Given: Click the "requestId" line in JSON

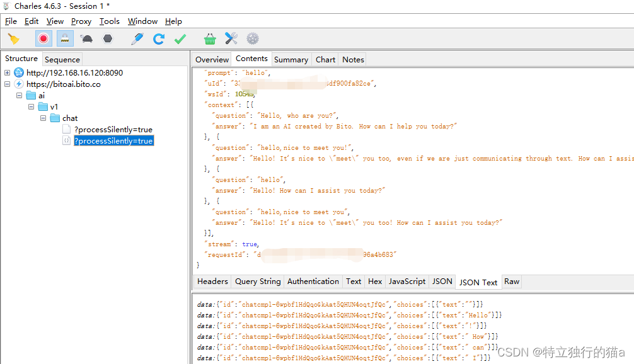Looking at the screenshot, I should [x=301, y=254].
